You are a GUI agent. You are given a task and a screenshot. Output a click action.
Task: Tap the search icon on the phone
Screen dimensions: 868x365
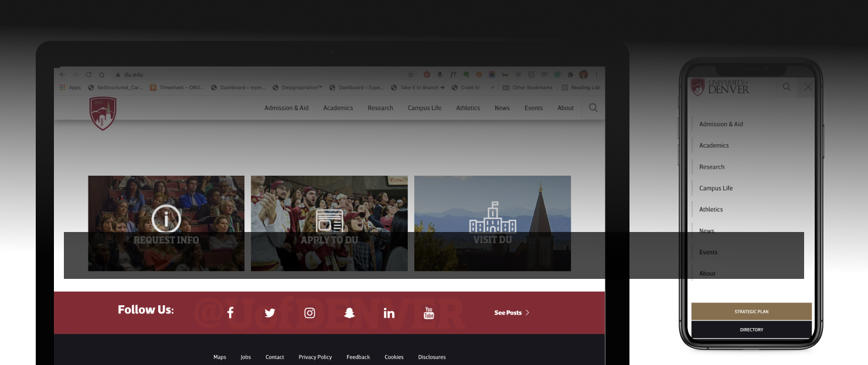point(787,87)
